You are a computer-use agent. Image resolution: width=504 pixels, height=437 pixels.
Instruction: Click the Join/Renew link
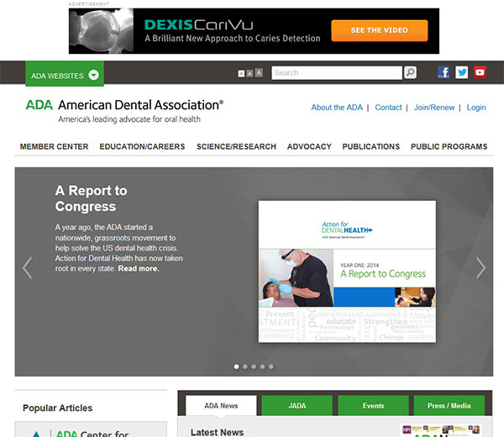[433, 108]
